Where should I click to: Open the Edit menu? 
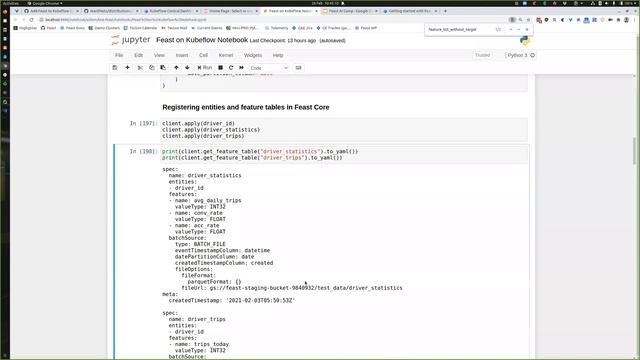coord(139,55)
